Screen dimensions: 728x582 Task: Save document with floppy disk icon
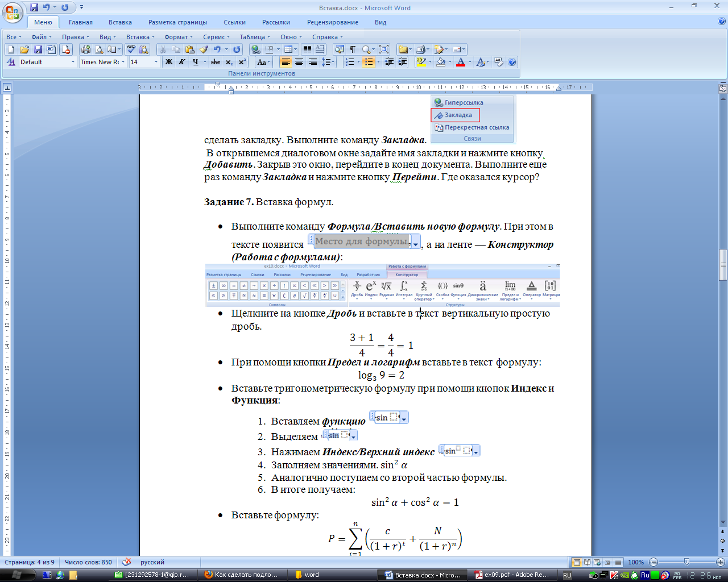(x=38, y=49)
